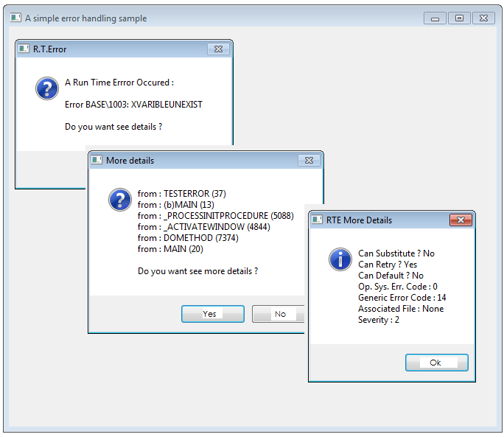The image size is (504, 437).
Task: Close the More details dialog
Action: click(x=309, y=160)
